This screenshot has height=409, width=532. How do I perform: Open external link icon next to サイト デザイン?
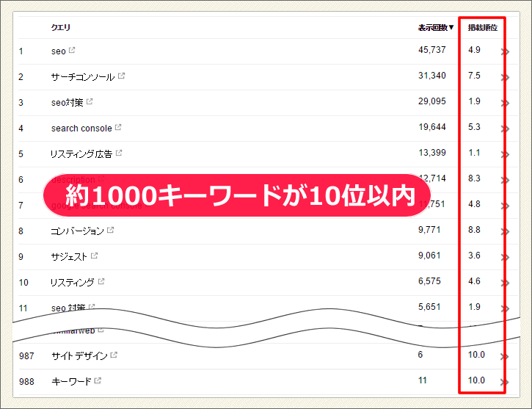[x=114, y=355]
